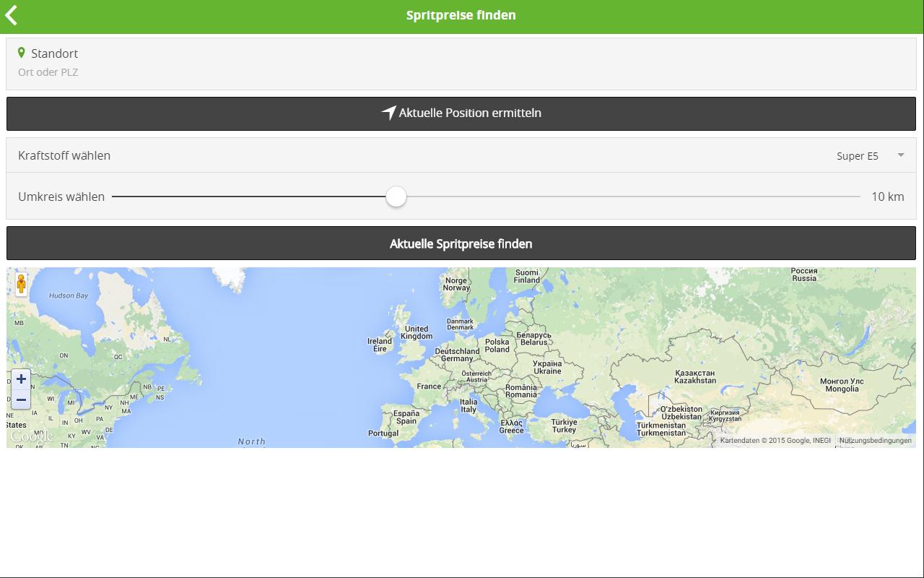Image resolution: width=924 pixels, height=578 pixels.
Task: Click United Kingdom on the map
Action: point(417,332)
